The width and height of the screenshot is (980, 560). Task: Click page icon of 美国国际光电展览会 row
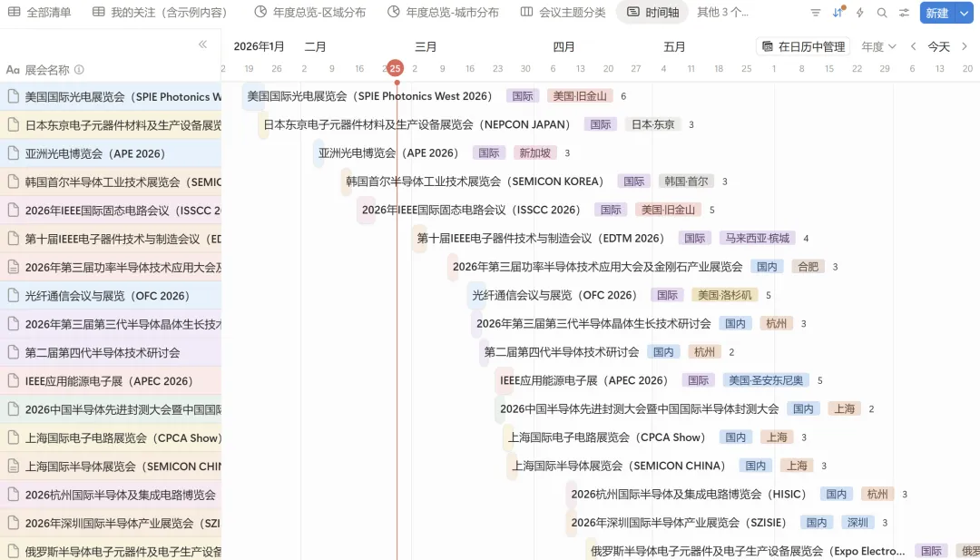pyautogui.click(x=13, y=96)
